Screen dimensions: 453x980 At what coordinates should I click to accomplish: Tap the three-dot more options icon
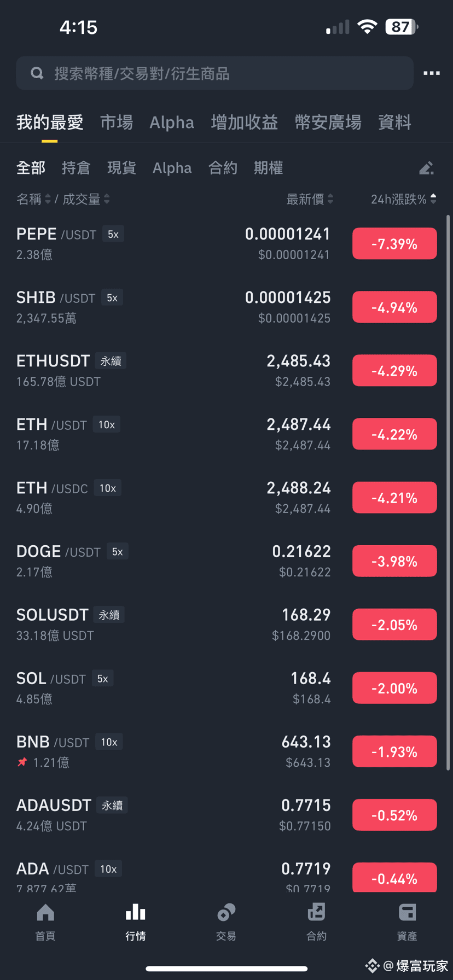pos(432,73)
